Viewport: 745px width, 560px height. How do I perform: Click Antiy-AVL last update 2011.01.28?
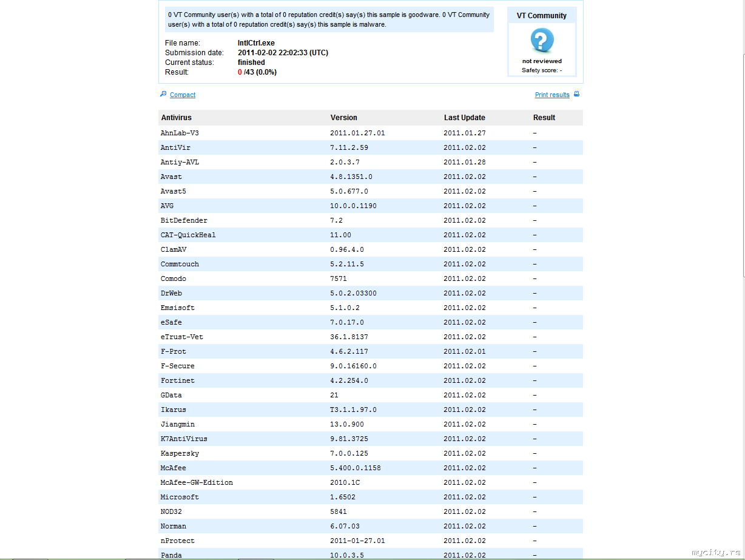pyautogui.click(x=465, y=162)
